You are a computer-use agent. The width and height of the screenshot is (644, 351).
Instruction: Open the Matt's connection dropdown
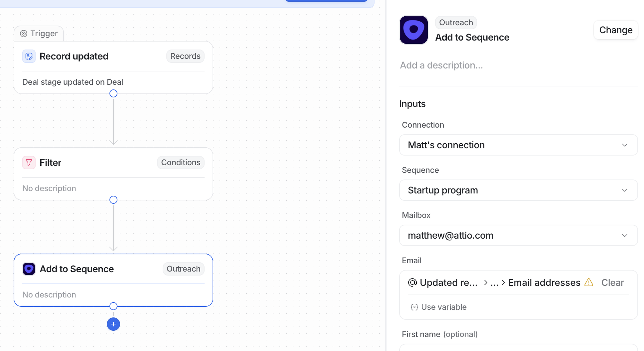[x=518, y=145]
